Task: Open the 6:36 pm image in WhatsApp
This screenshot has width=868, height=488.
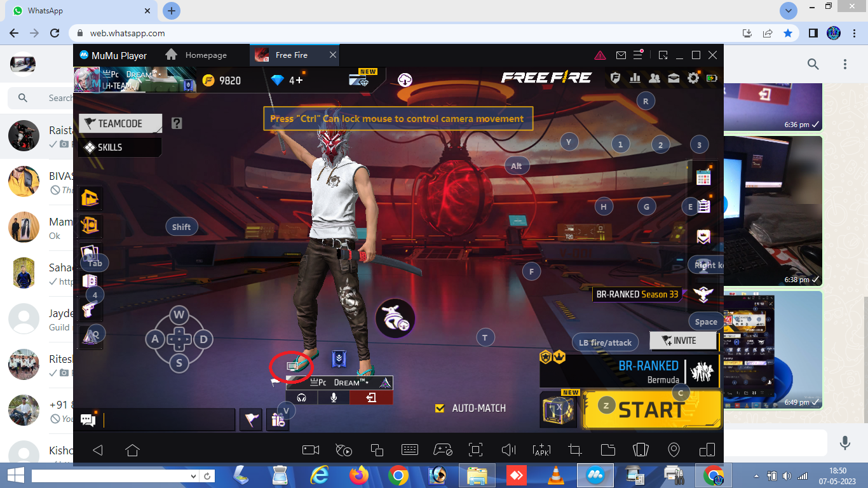Action: [x=773, y=106]
